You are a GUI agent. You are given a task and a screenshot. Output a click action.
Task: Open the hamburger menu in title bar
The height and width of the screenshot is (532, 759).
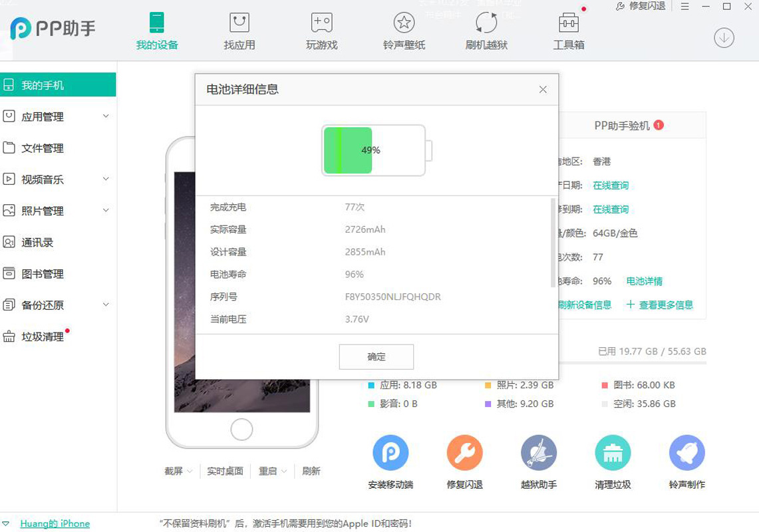(684, 6)
